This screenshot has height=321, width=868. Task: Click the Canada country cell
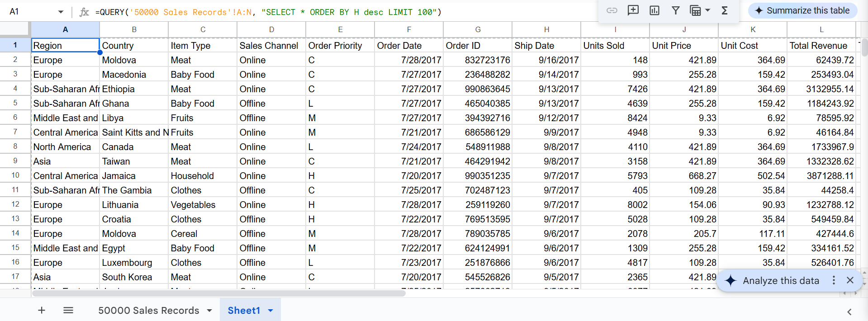pos(134,146)
